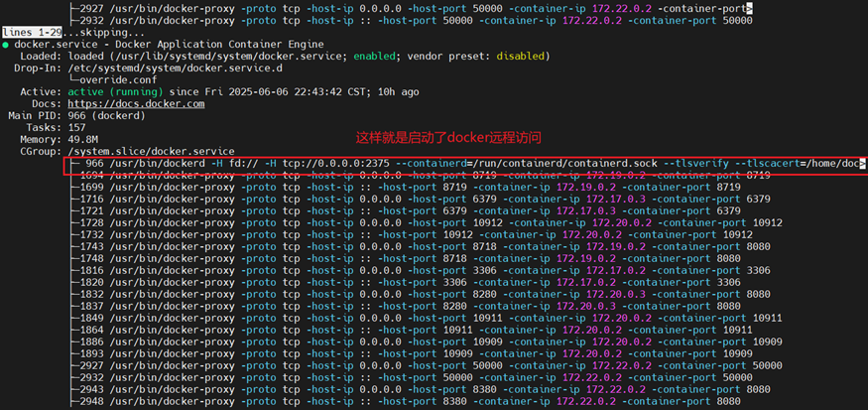
Task: Click the process row with PID 1886
Action: 428,342
